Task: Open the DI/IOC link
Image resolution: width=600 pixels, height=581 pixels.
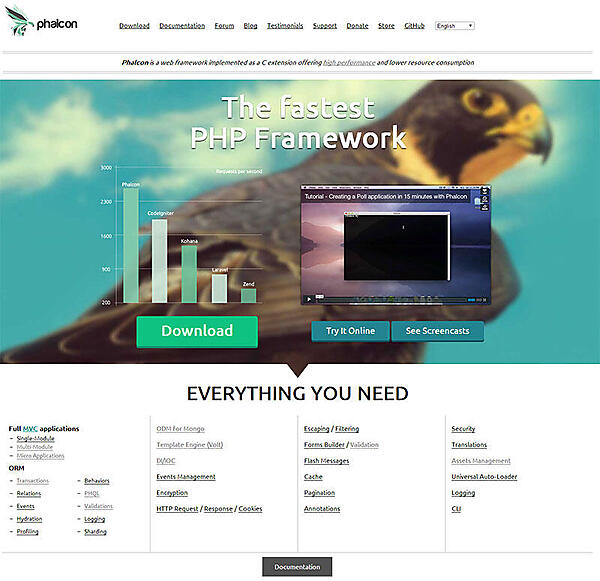Action: point(166,461)
